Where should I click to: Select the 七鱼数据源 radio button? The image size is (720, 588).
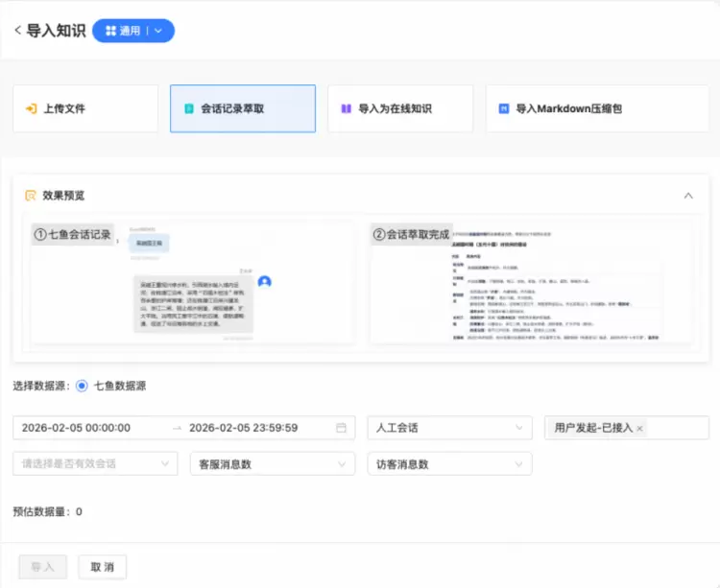click(x=82, y=386)
